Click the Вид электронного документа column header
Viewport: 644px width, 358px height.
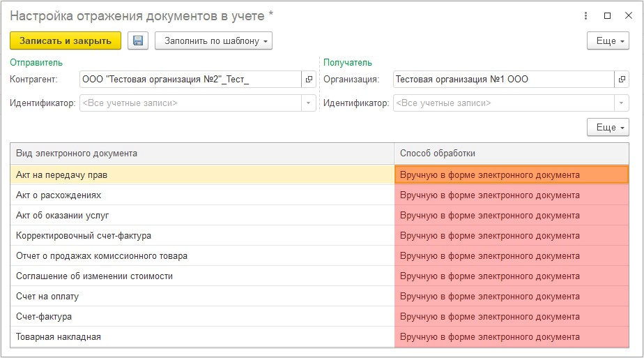202,154
